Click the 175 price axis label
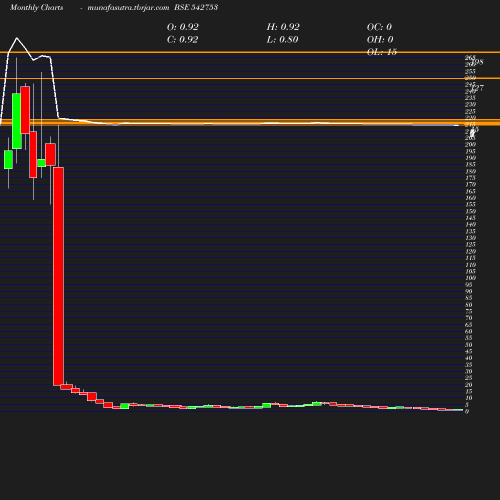The height and width of the screenshot is (500, 500). click(x=470, y=178)
